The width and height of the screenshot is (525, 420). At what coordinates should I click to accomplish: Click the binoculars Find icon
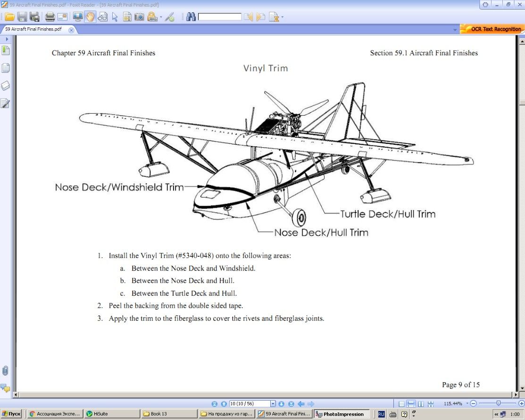click(x=191, y=17)
